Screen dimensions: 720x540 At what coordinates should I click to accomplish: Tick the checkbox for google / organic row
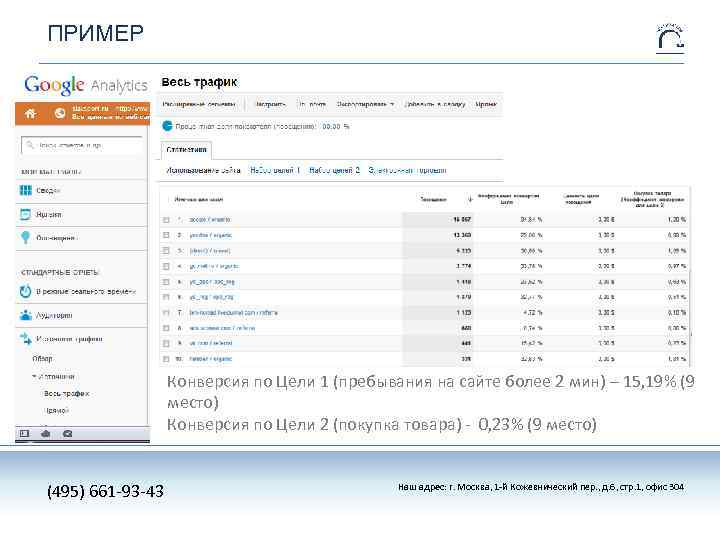click(166, 220)
